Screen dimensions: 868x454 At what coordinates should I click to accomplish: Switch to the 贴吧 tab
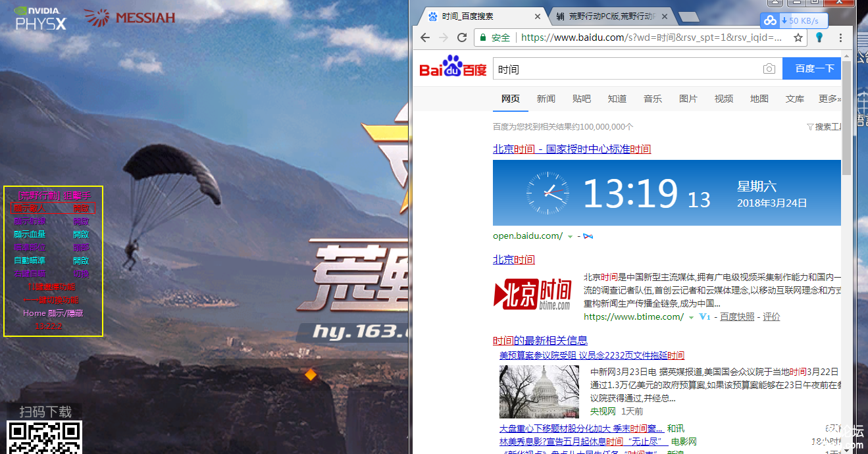click(582, 99)
